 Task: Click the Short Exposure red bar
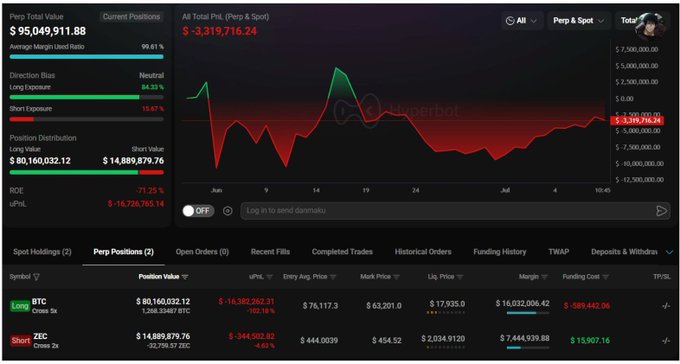pos(22,119)
